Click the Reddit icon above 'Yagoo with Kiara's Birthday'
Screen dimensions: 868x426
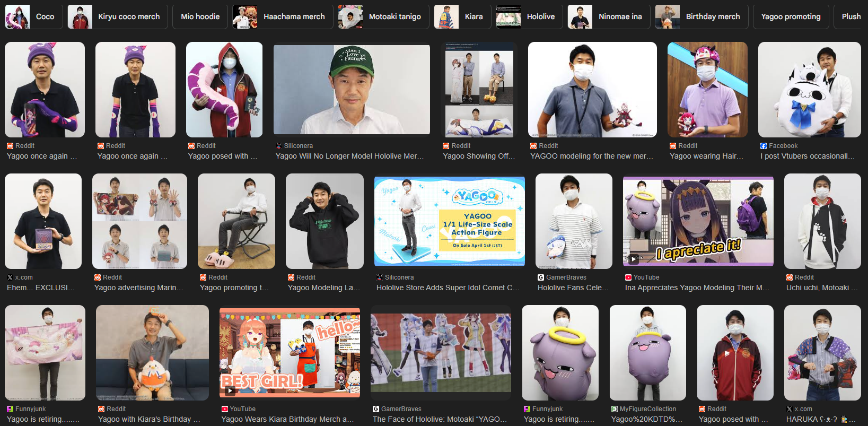pos(101,409)
